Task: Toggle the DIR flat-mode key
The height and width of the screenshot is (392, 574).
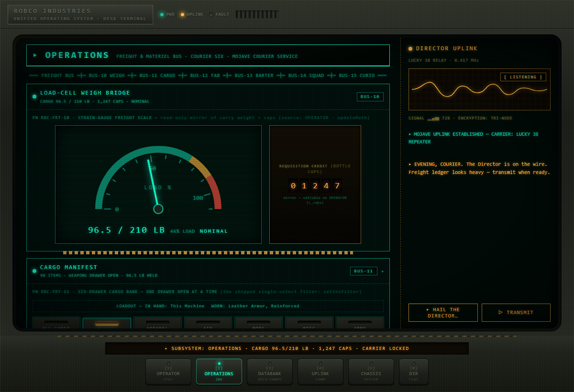Action: click(x=414, y=371)
